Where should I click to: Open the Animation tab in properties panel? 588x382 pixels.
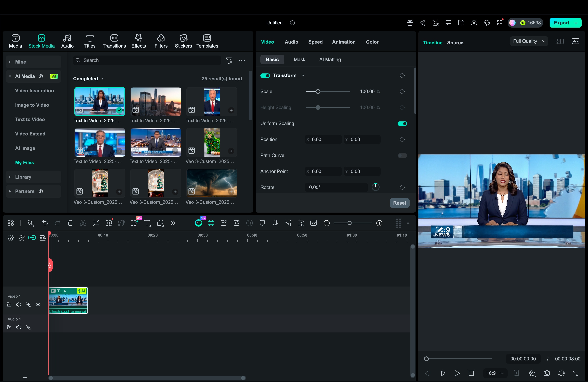[x=344, y=42]
